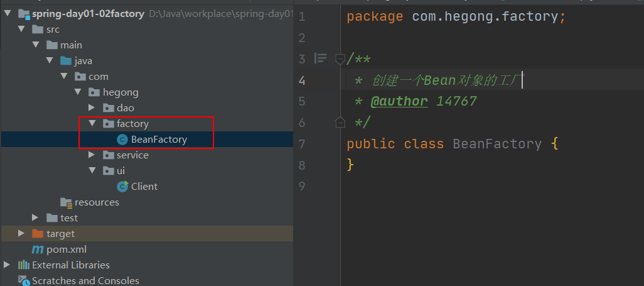Screen dimensions: 644x286
Task: Select the ui package label
Action: point(121,171)
